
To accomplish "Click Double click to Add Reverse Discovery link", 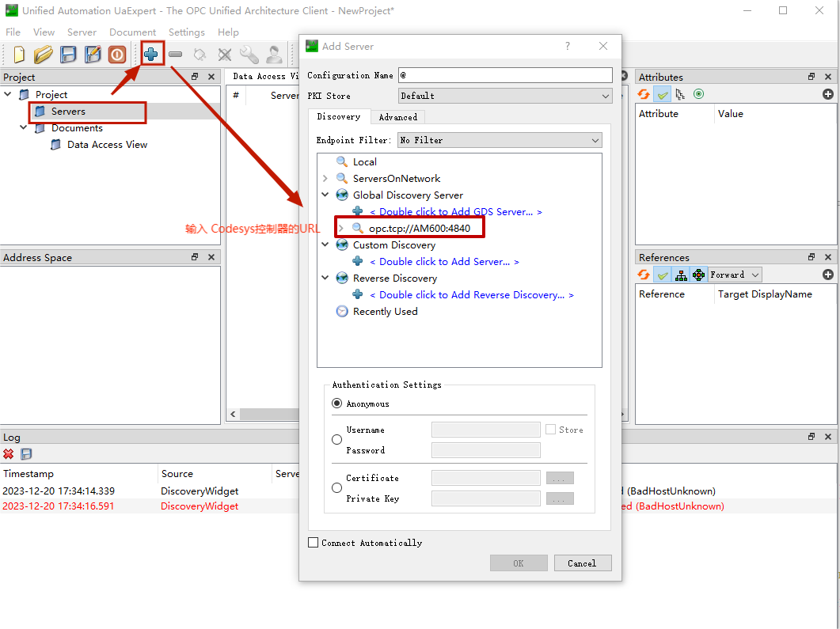I will click(x=471, y=294).
